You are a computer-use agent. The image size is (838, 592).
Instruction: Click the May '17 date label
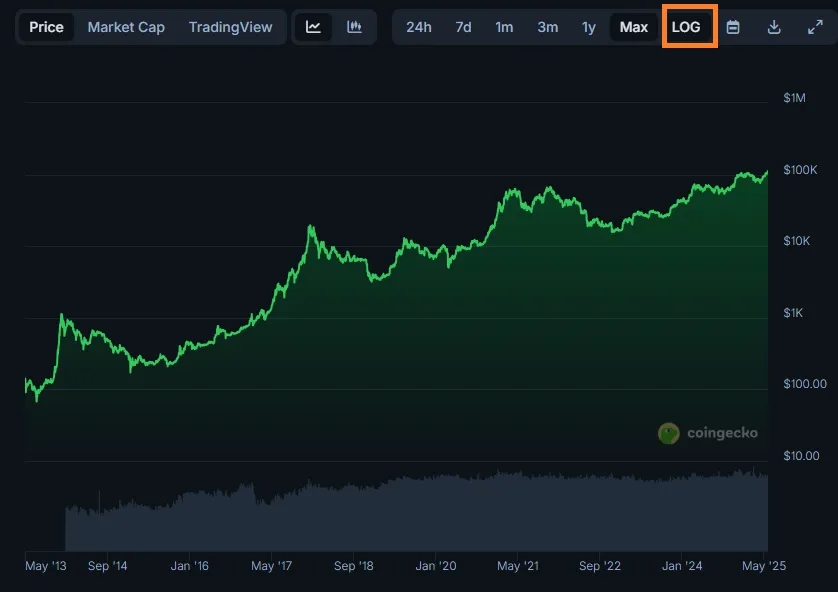pyautogui.click(x=271, y=566)
